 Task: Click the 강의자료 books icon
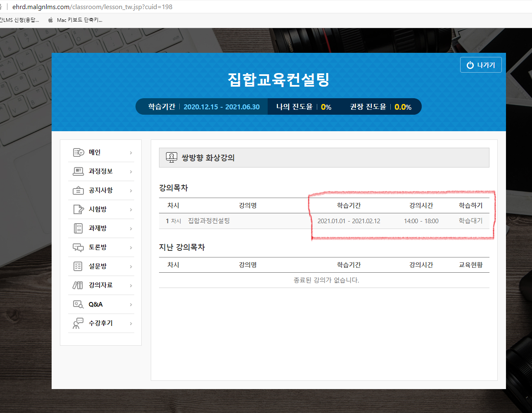pyautogui.click(x=78, y=285)
